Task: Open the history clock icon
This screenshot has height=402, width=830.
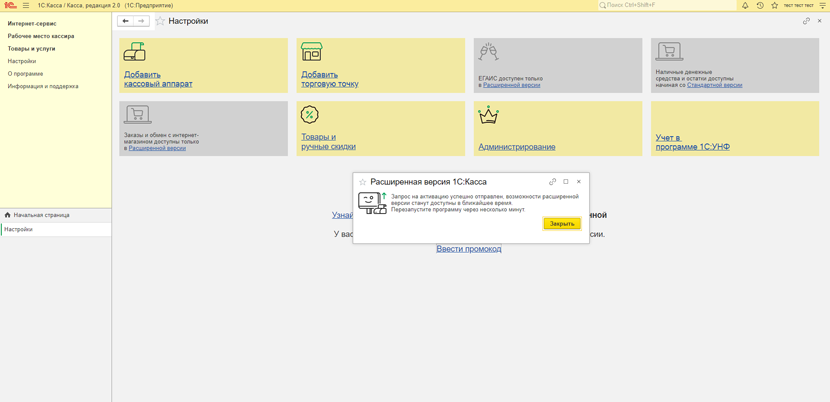Action: tap(760, 5)
